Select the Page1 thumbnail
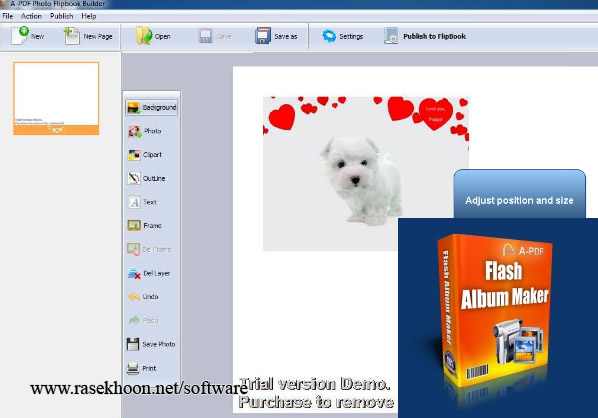598x418 pixels. click(56, 98)
